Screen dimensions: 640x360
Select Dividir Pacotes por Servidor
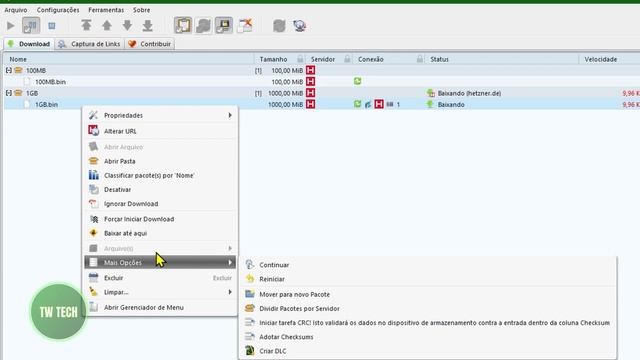pyautogui.click(x=428, y=309)
